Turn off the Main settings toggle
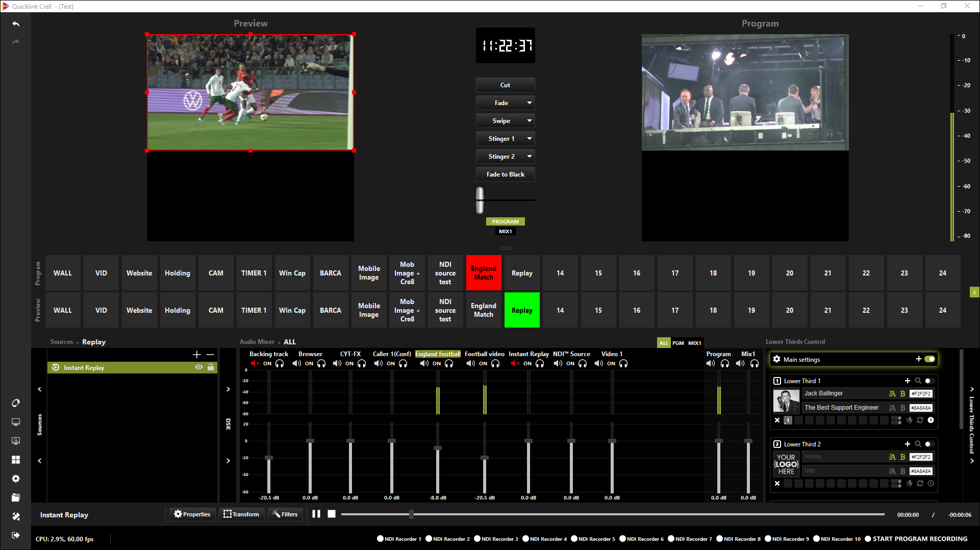The height and width of the screenshot is (550, 980). [x=929, y=359]
